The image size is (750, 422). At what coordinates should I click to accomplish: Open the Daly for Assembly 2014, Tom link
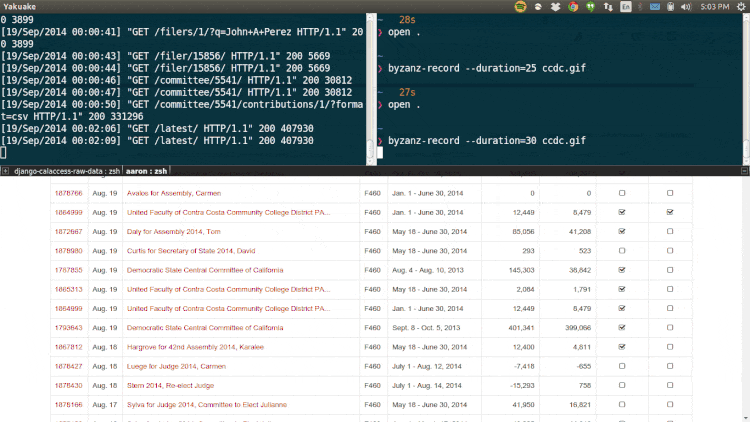(174, 232)
